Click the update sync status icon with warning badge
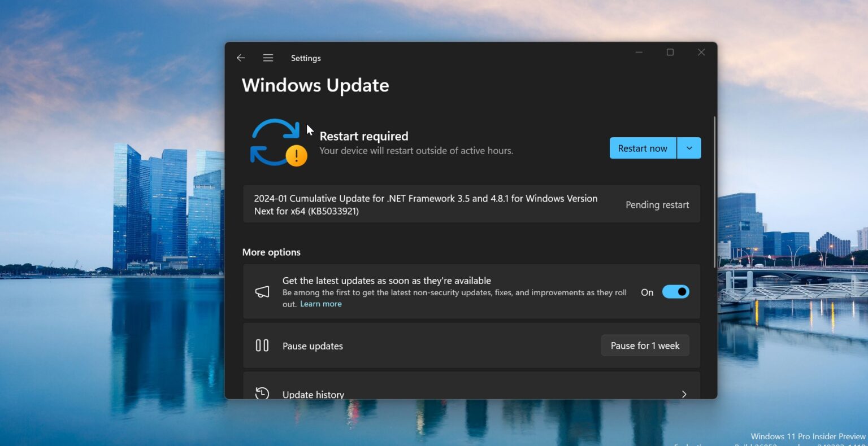The image size is (868, 446). tap(278, 143)
